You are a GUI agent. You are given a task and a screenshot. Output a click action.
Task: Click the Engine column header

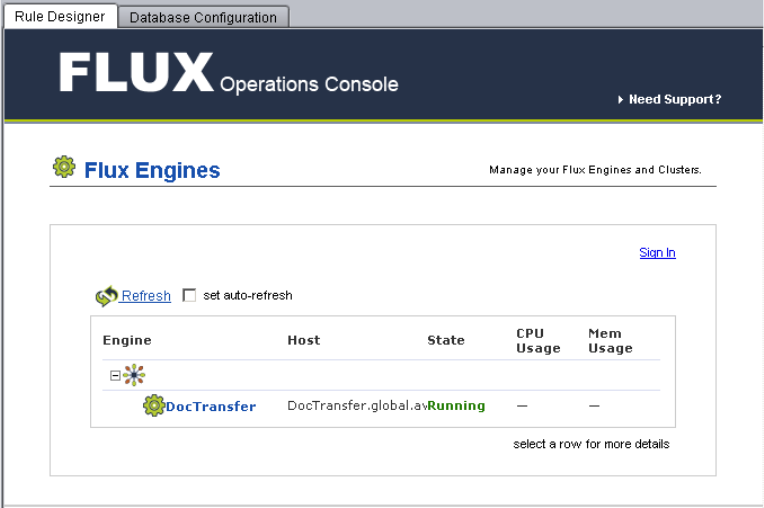[127, 340]
